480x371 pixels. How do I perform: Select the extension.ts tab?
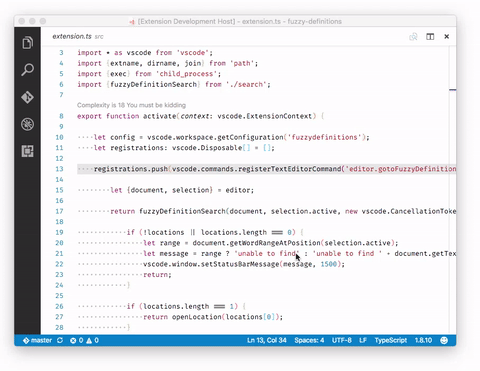point(78,36)
